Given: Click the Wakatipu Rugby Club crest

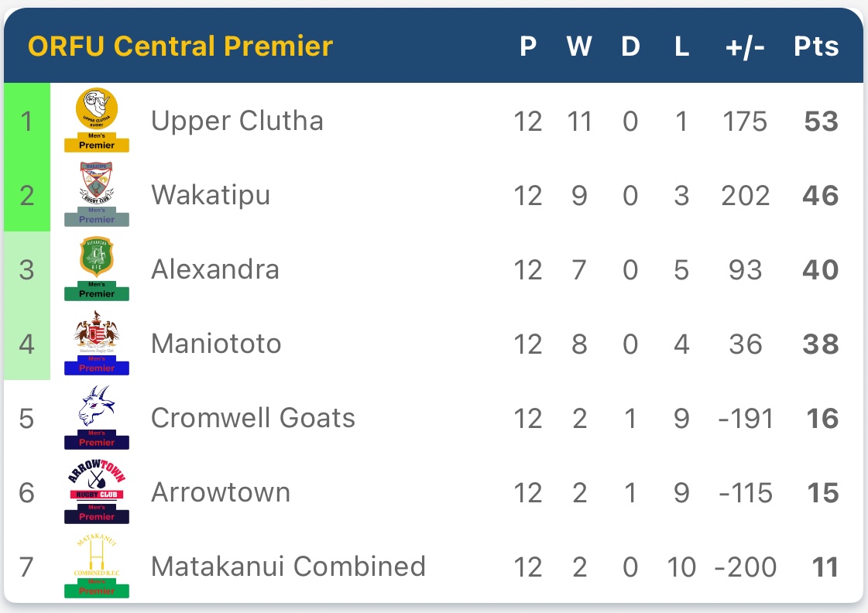Looking at the screenshot, I should coord(97,193).
